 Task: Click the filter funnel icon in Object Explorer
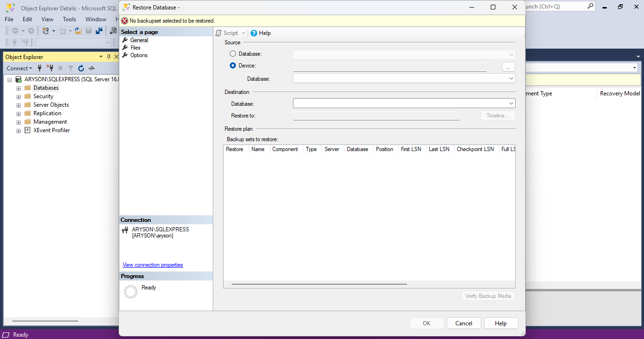point(71,68)
